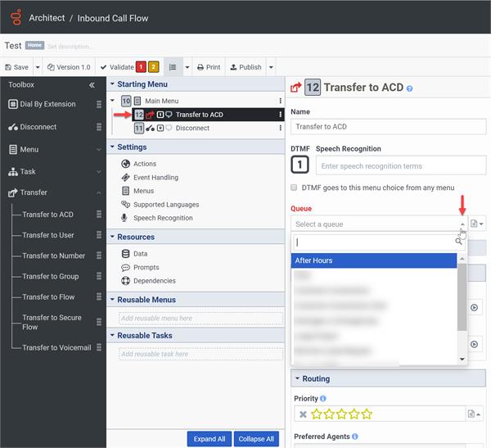This screenshot has width=491, height=448.
Task: Collapse the Routing section
Action: pyautogui.click(x=297, y=378)
